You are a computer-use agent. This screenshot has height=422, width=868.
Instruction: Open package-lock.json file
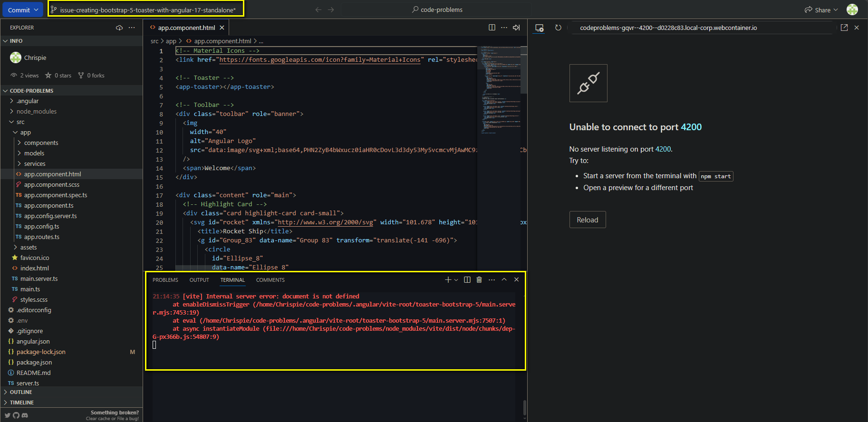(x=71, y=352)
